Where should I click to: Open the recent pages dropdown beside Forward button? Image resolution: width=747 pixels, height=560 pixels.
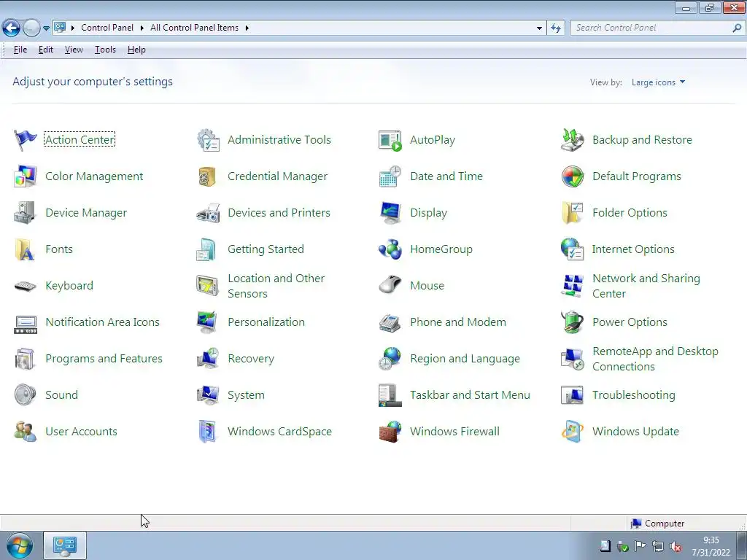point(46,28)
